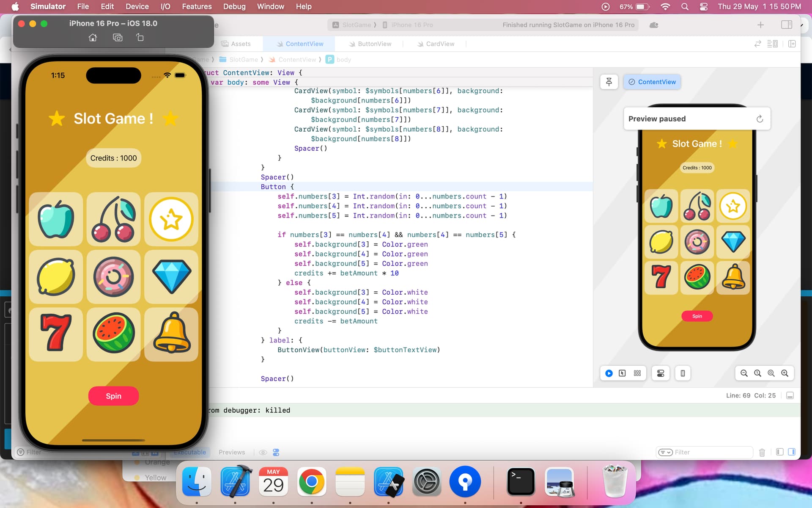Toggle editor review changes arrows
The height and width of the screenshot is (508, 812).
point(758,44)
